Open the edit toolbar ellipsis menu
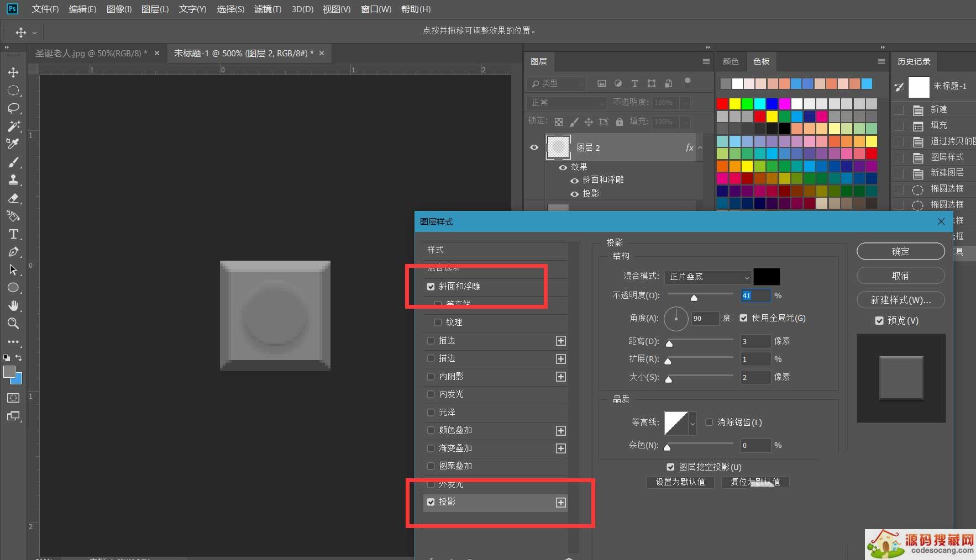The width and height of the screenshot is (976, 560). coord(13,341)
